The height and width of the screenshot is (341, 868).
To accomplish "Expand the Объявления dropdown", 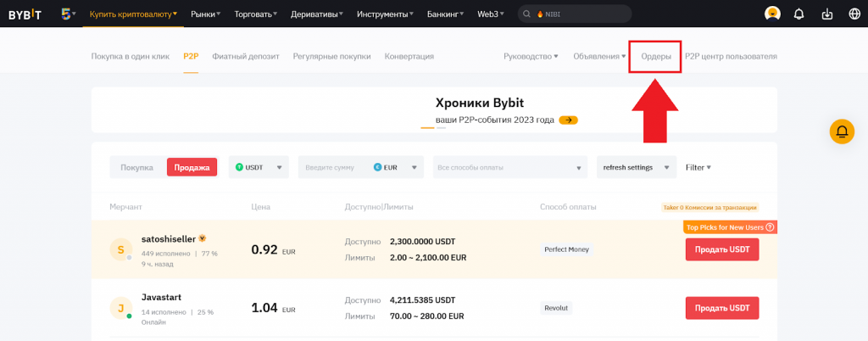I will [599, 57].
